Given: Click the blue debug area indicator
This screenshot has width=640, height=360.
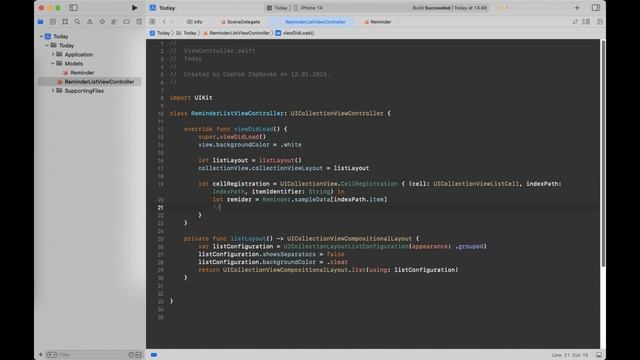Looking at the screenshot, I should tap(154, 355).
